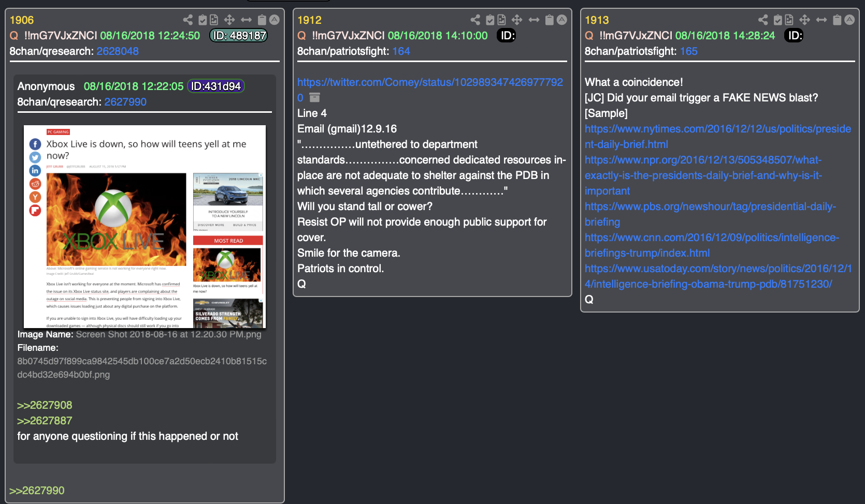Click the text 'Patriots in control.'

pos(340,269)
